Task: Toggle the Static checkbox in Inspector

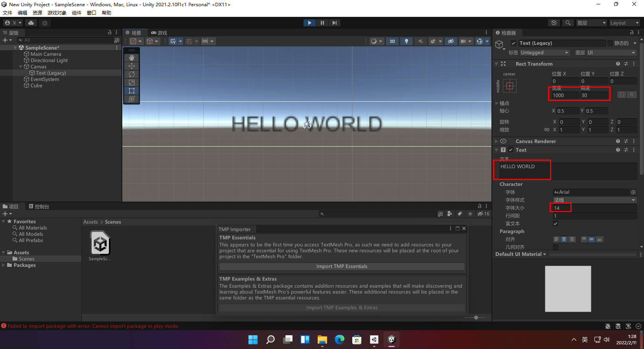Action: click(x=610, y=43)
